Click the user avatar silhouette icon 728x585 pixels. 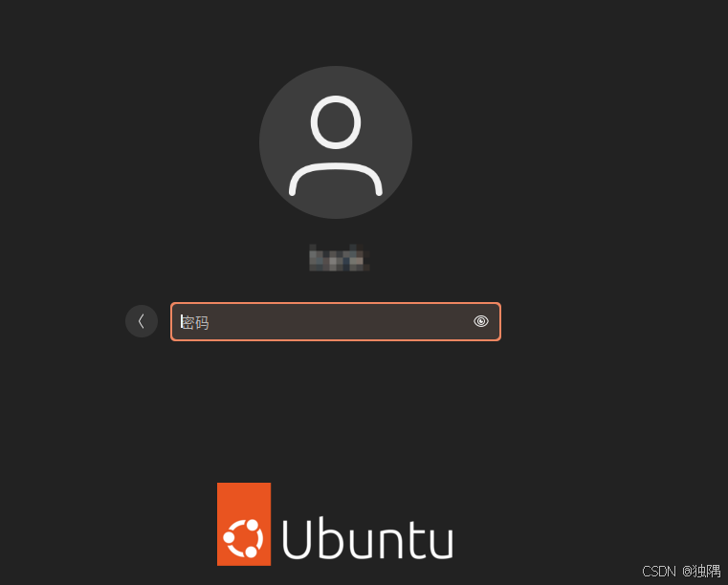point(336,142)
